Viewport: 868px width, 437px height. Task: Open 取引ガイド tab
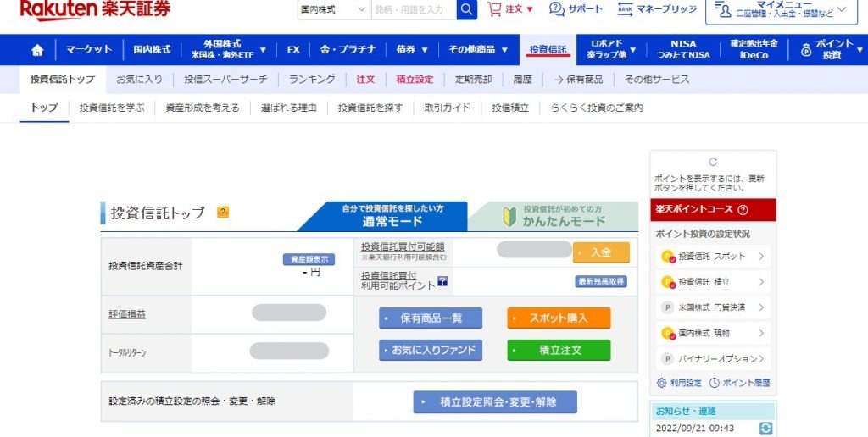coord(448,108)
